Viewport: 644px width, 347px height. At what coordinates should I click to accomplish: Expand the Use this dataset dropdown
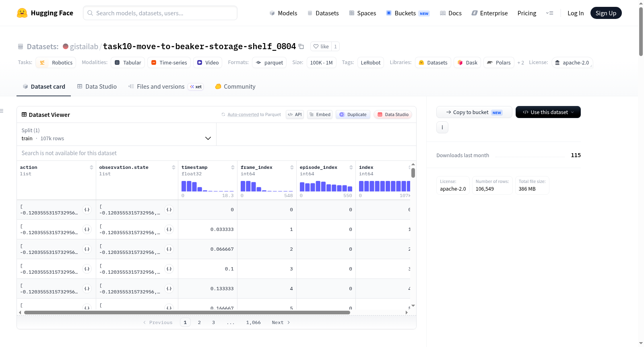(x=548, y=112)
